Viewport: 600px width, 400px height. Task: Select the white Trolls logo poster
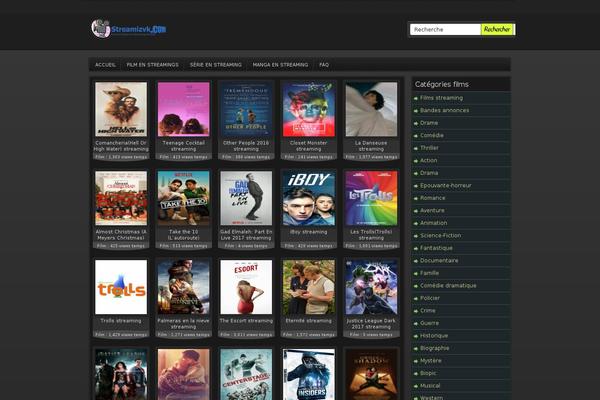[x=121, y=287]
